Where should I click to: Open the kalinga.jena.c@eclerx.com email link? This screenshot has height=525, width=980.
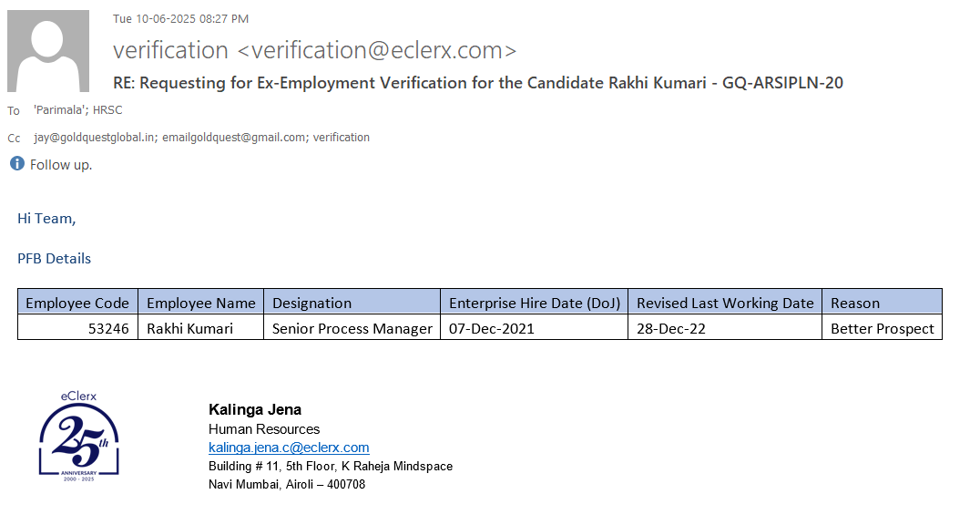tap(289, 448)
